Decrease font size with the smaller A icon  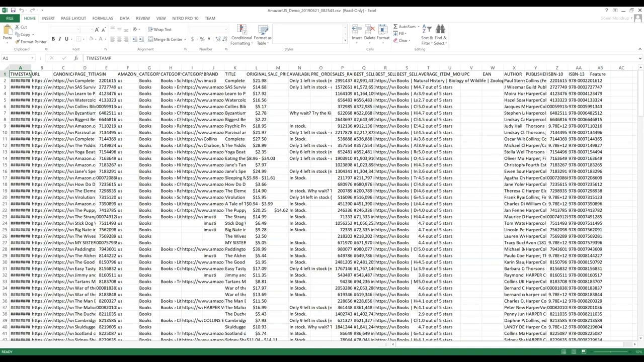104,30
